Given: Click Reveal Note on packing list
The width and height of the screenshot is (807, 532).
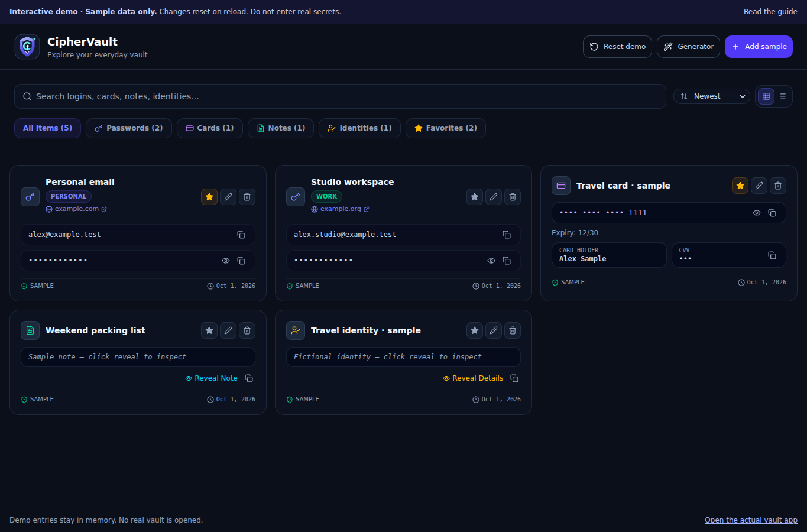Looking at the screenshot, I should 211,378.
